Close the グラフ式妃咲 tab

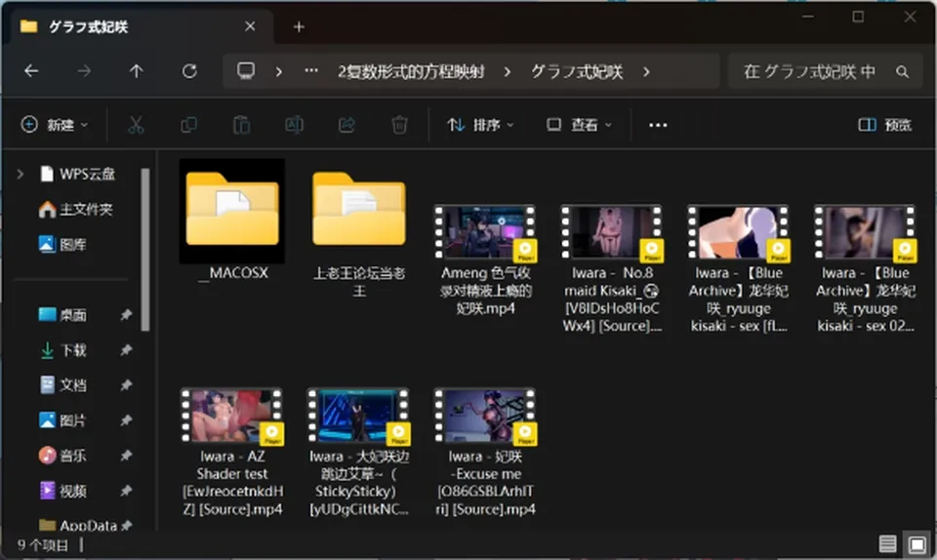pyautogui.click(x=250, y=26)
